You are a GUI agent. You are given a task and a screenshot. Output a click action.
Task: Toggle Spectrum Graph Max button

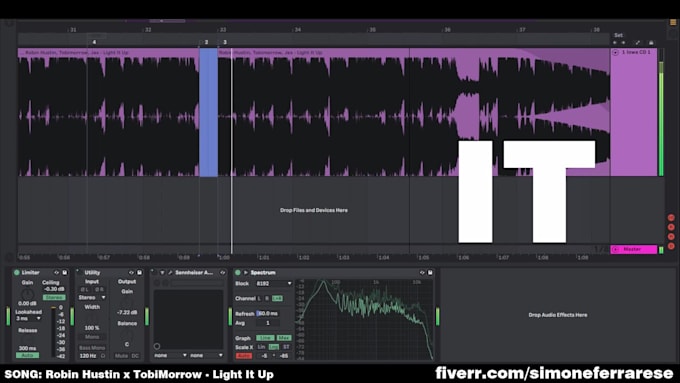(284, 338)
